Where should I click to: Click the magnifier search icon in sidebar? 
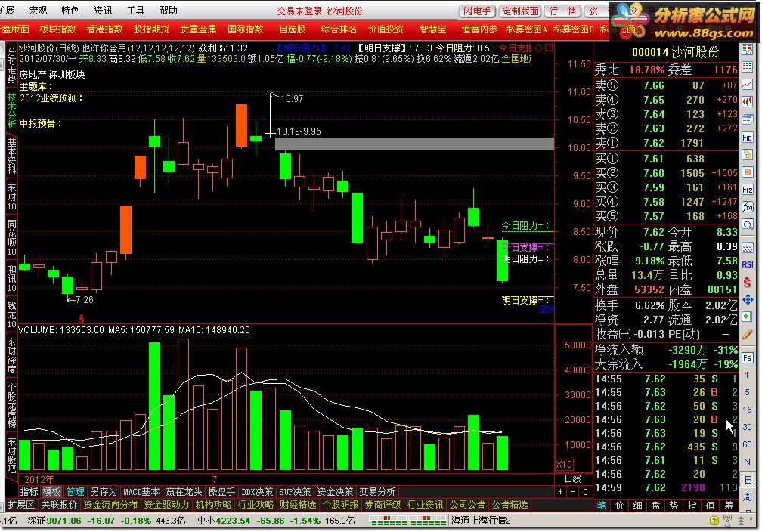(748, 224)
